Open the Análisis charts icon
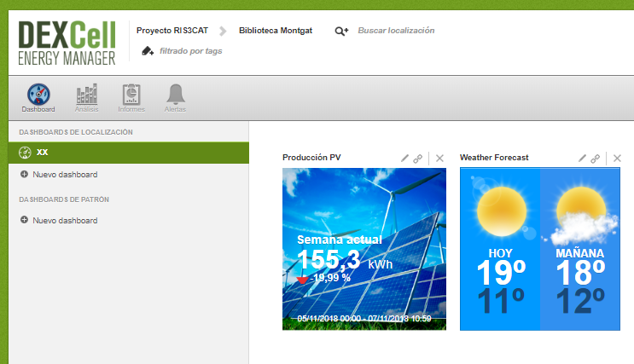The image size is (634, 364). [86, 95]
